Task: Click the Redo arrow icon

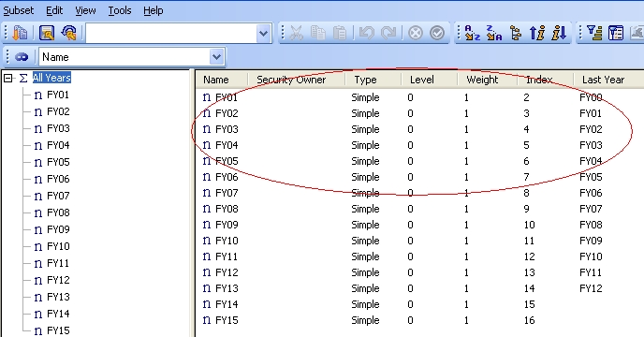Action: [x=388, y=33]
